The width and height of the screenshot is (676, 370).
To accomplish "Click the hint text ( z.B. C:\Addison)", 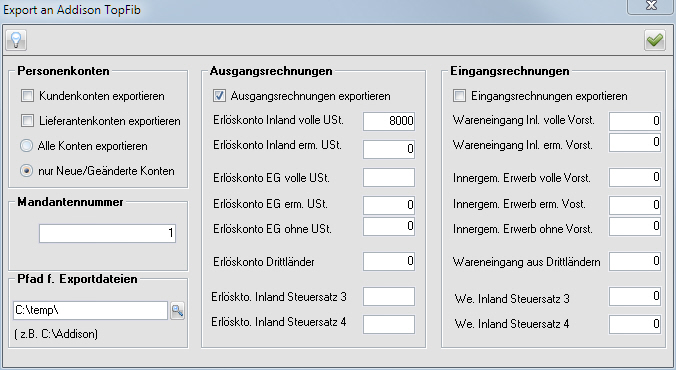I will click(x=56, y=334).
